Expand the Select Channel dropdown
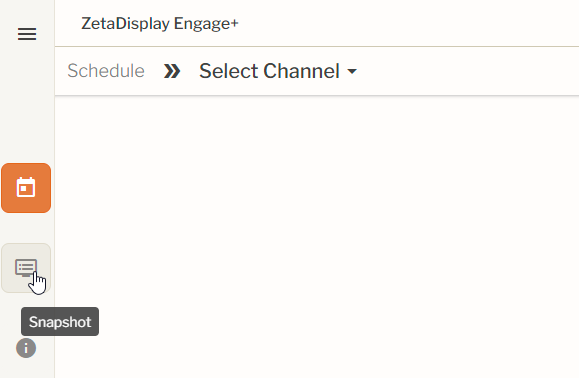579x378 pixels. 278,71
